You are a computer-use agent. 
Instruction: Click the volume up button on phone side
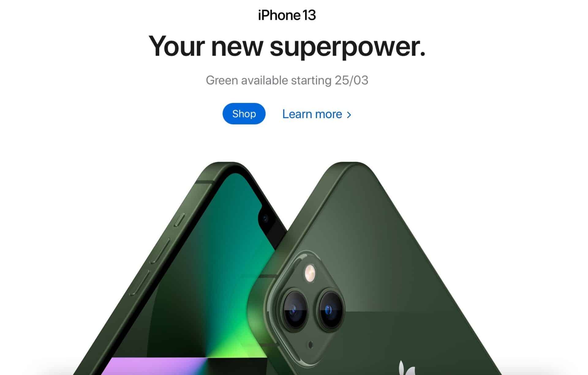[x=160, y=251]
